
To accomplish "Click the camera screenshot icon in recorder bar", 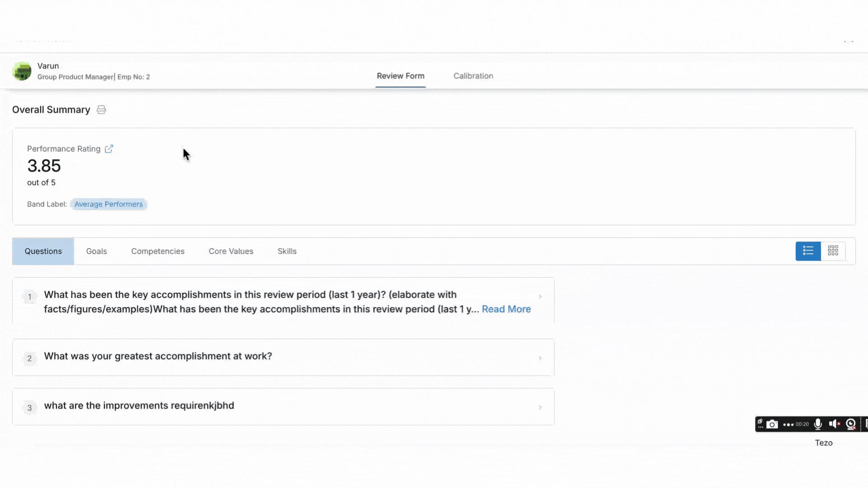I will pos(772,424).
